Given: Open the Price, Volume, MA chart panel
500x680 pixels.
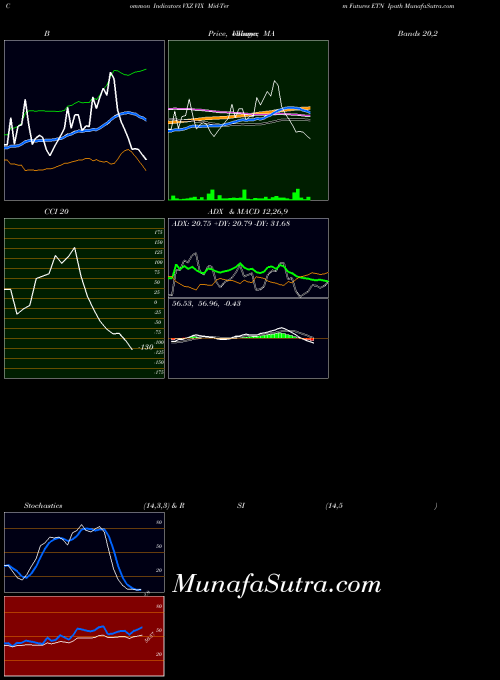Looking at the screenshot, I should click(x=248, y=120).
